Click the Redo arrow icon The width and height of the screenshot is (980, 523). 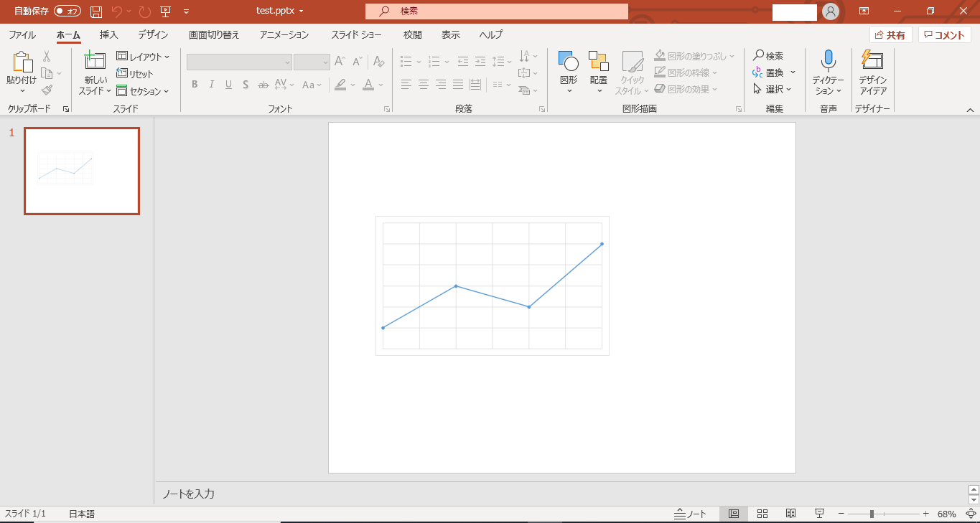tap(145, 11)
